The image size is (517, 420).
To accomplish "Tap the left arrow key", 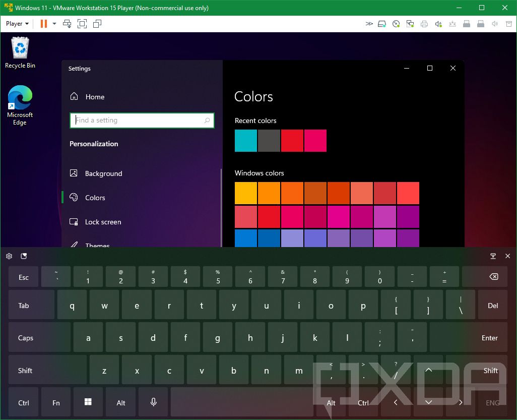I will click(x=396, y=402).
